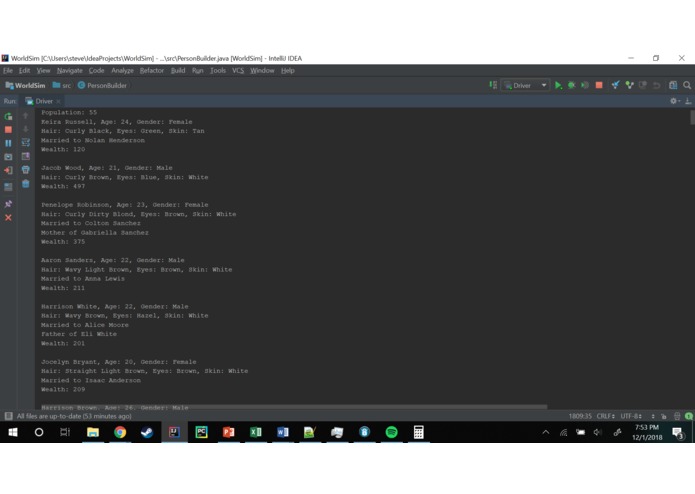Toggle soft-wrap for console output

(x=26, y=142)
